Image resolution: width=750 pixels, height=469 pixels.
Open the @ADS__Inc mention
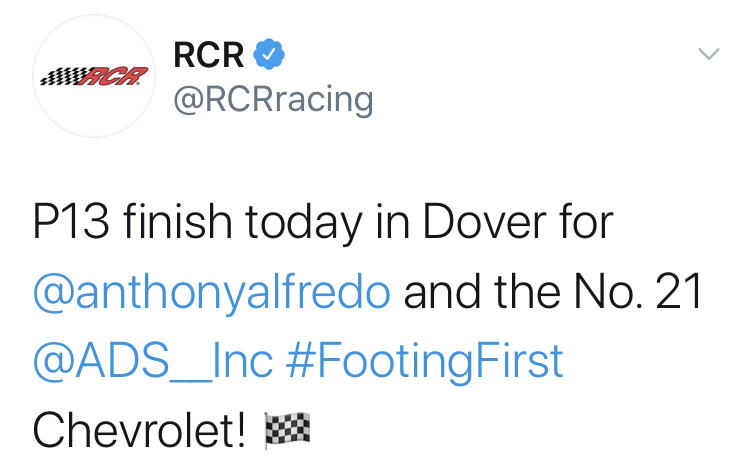click(x=153, y=362)
